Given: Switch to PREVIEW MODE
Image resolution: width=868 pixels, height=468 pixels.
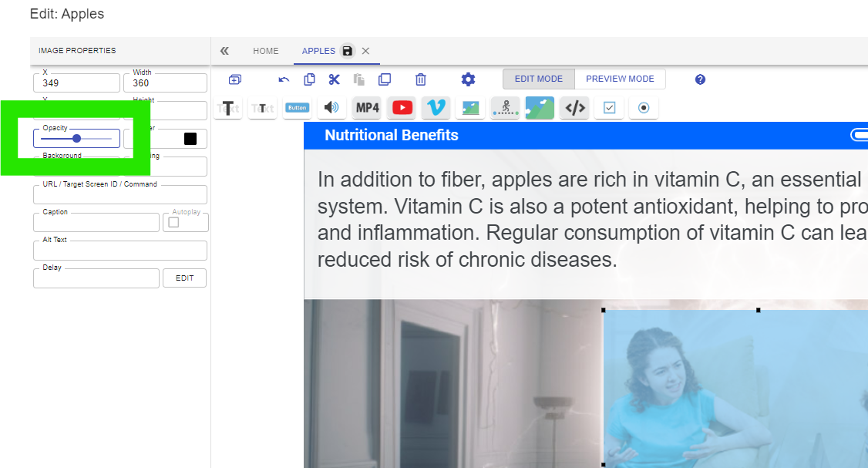Looking at the screenshot, I should pos(620,79).
